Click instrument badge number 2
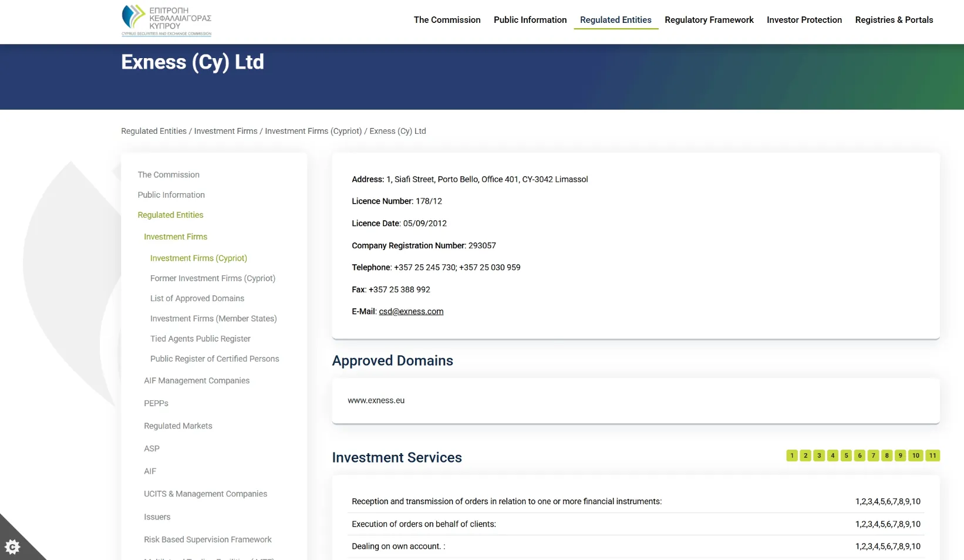Viewport: 964px width, 560px height. [805, 456]
